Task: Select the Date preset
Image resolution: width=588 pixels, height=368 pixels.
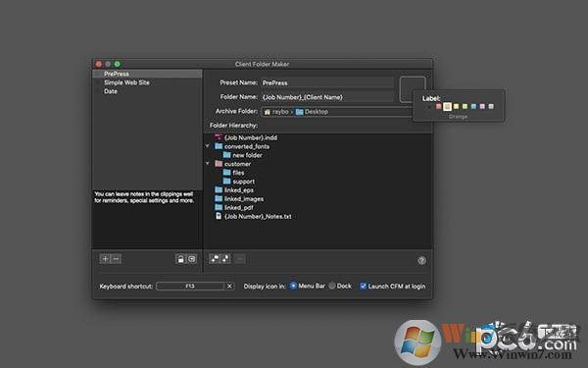Action: [x=147, y=91]
